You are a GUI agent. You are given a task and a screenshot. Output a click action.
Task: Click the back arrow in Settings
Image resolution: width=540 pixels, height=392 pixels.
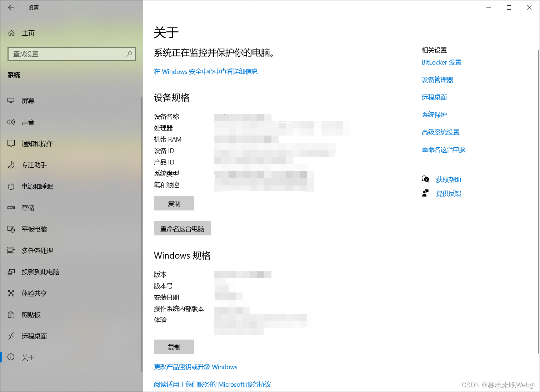[11, 7]
